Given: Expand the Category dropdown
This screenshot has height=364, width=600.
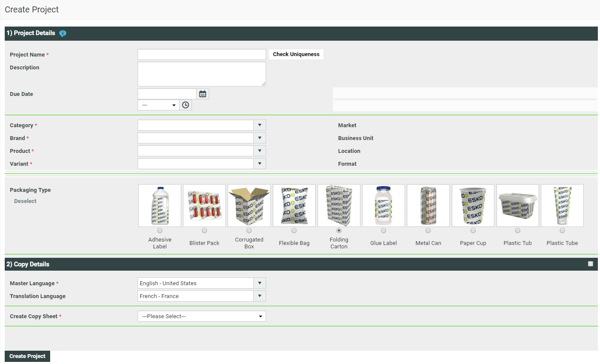Looking at the screenshot, I should pos(260,125).
